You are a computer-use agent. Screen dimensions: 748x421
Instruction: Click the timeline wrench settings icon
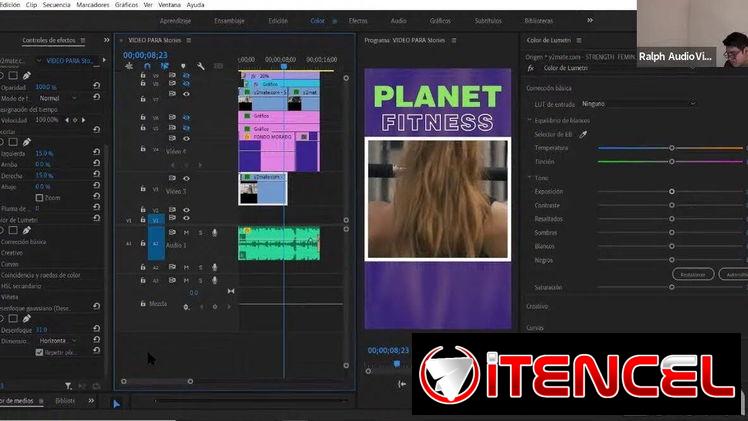201,66
